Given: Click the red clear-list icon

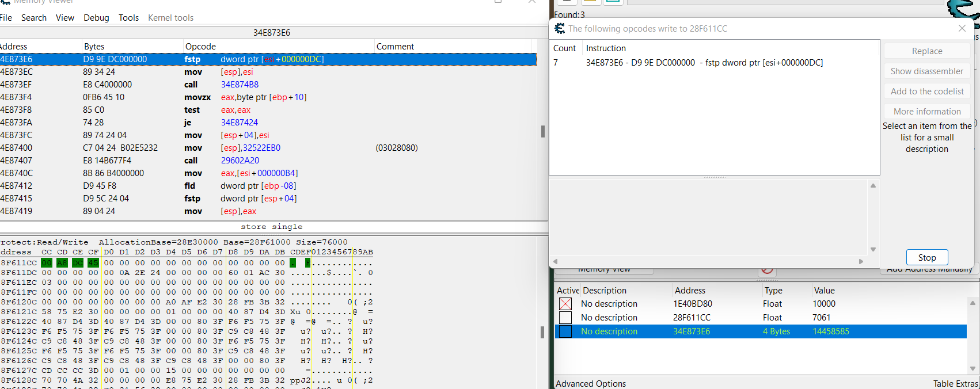Looking at the screenshot, I should click(766, 270).
